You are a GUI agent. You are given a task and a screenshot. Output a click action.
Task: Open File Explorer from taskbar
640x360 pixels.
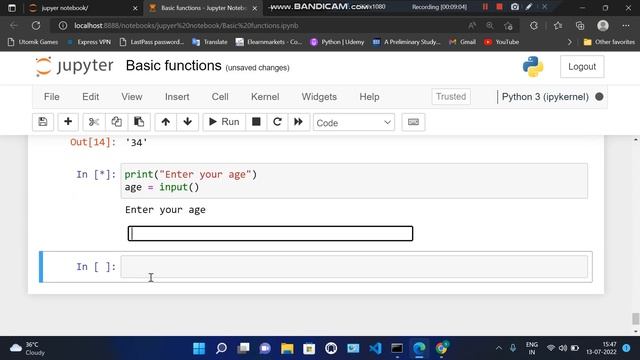tap(287, 348)
